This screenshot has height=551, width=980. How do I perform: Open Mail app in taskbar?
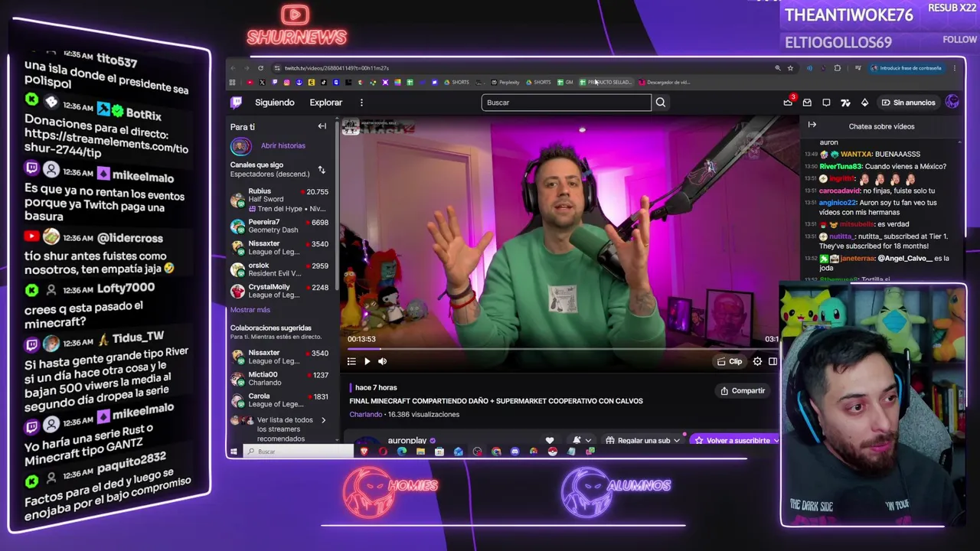point(458,452)
